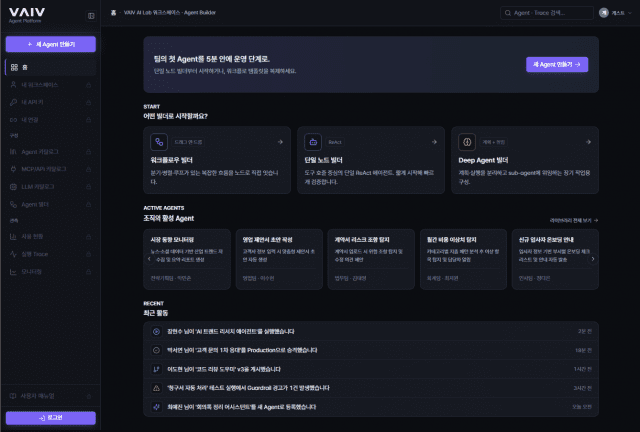Open 내 API 키 in the sidebar

tap(51, 102)
